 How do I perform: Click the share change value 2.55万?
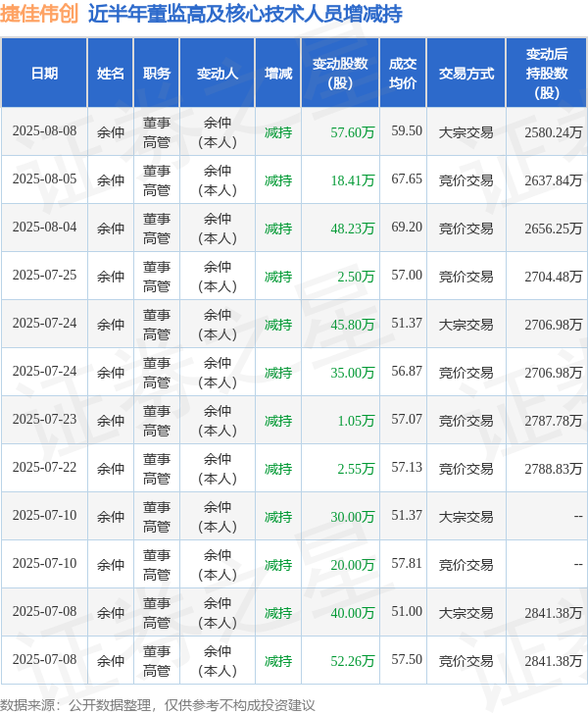click(x=356, y=469)
